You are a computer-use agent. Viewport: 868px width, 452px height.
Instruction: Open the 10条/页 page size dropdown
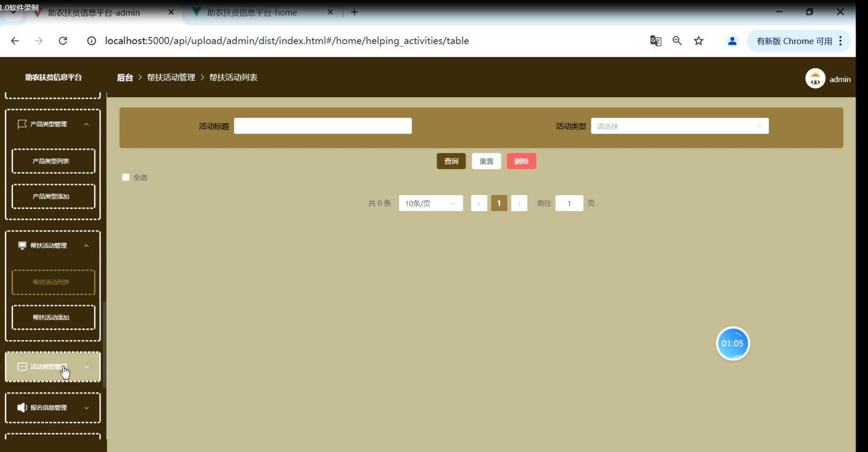coord(431,203)
